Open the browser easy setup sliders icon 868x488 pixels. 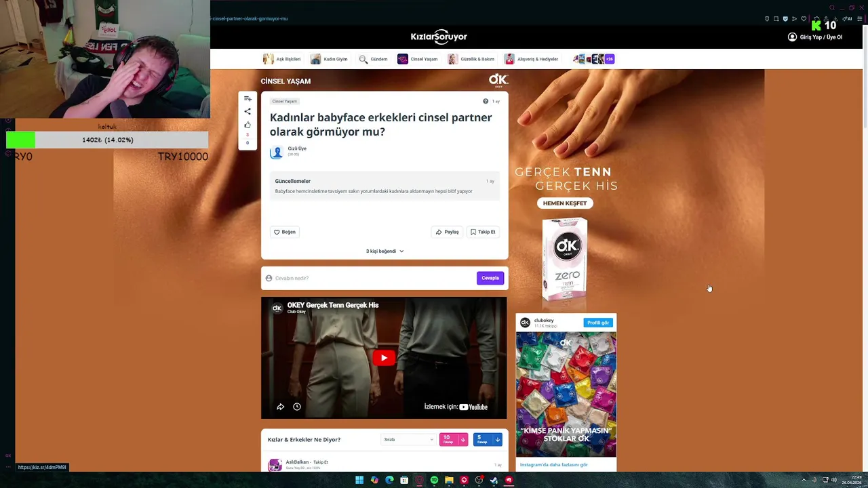[x=860, y=18]
